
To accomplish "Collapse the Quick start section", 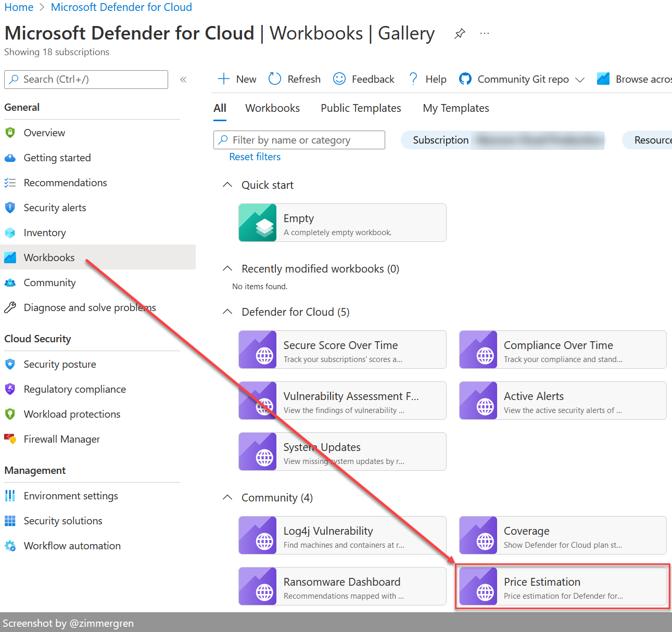I will [x=227, y=185].
